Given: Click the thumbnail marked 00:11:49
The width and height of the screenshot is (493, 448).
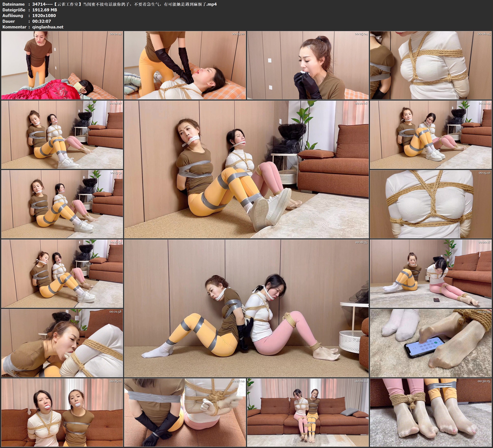Looking at the screenshot, I should 430,135.
